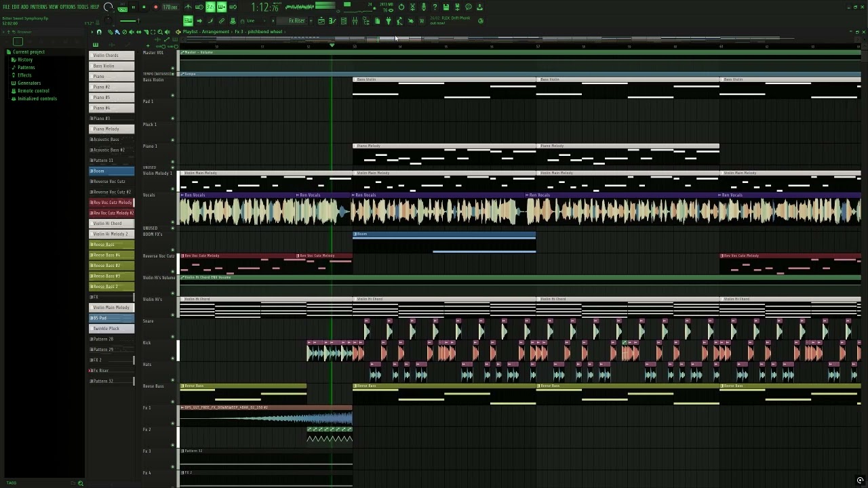Open the Piano roll view icon
The height and width of the screenshot is (488, 868).
click(332, 20)
